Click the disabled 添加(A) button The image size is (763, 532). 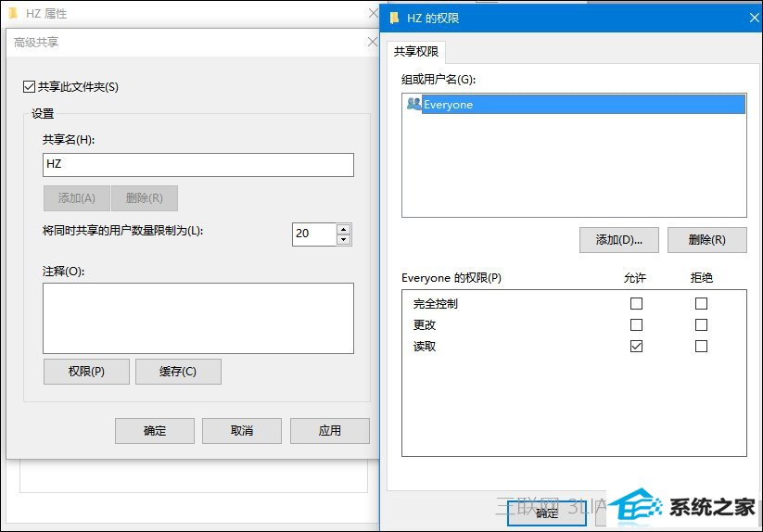point(76,198)
